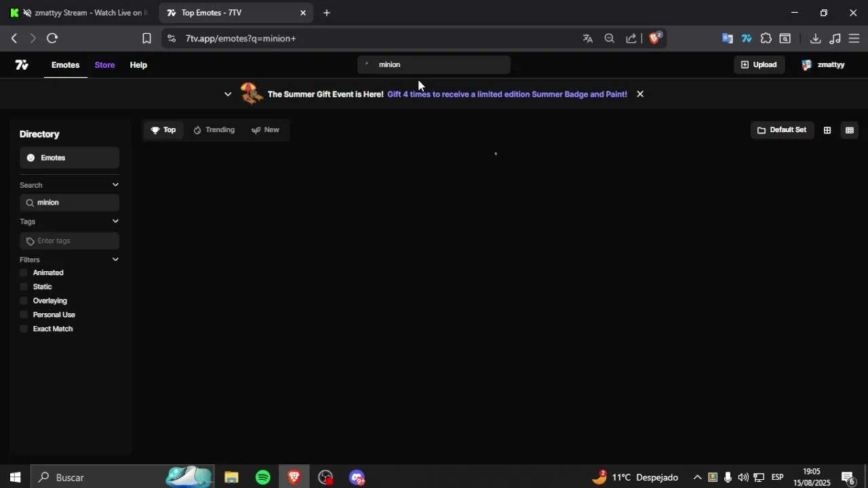The image size is (868, 488).
Task: Enable the Static filter checkbox
Action: tap(24, 287)
